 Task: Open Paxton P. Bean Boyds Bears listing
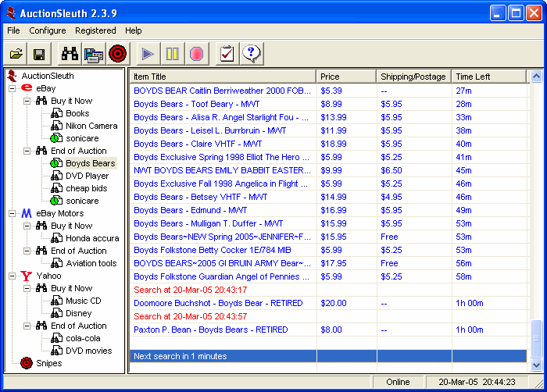(211, 330)
